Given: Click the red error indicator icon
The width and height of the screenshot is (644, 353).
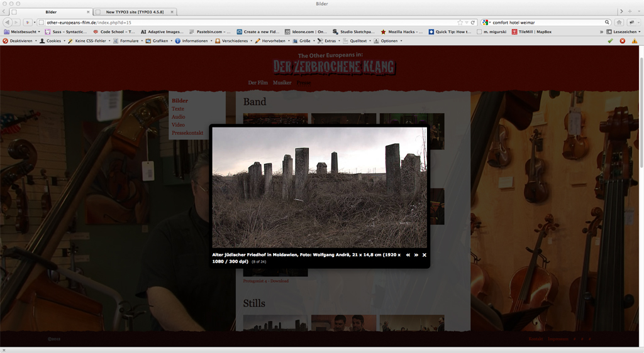Looking at the screenshot, I should point(623,41).
